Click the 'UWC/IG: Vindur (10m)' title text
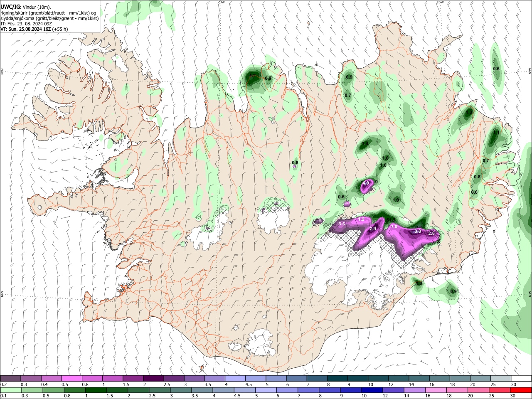 (x=26, y=7)
